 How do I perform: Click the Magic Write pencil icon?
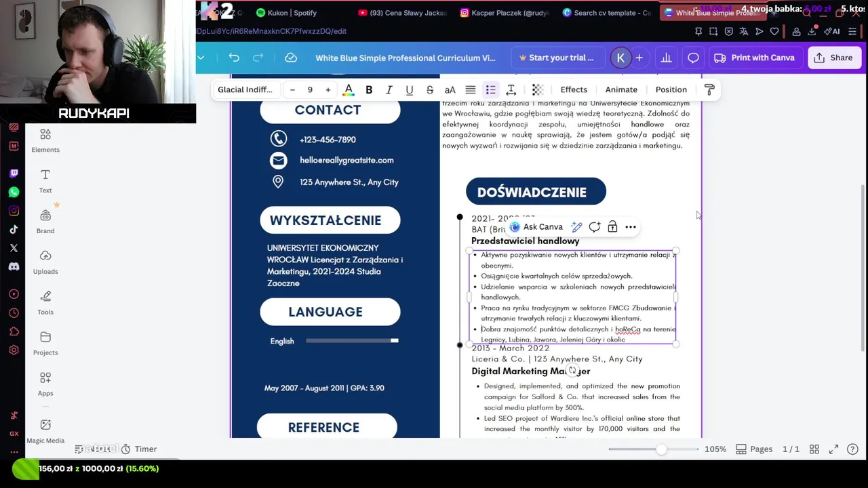(576, 227)
